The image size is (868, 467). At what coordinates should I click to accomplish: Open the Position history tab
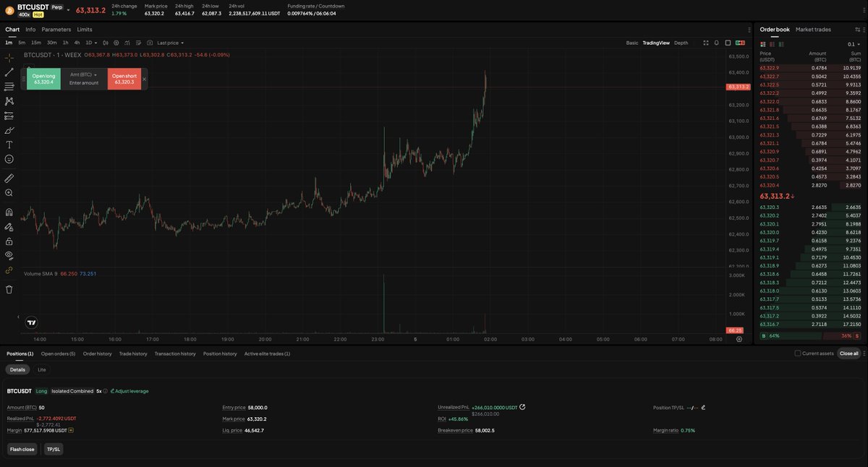point(220,354)
